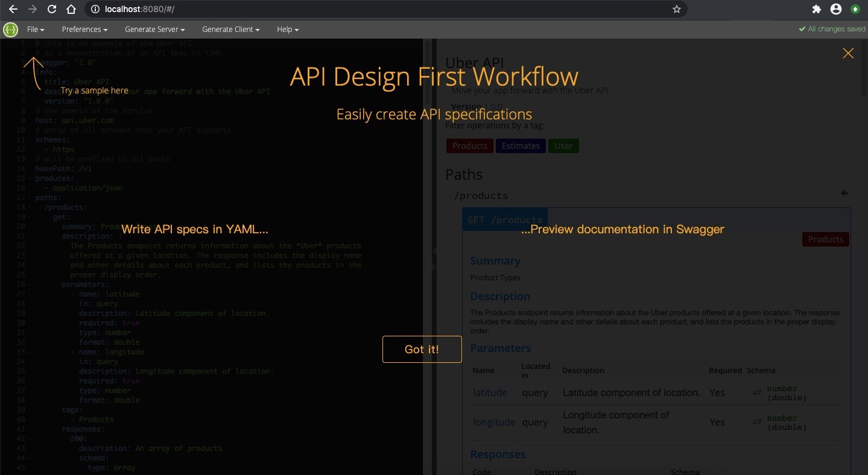Click the Try a sample here hint text
This screenshot has height=475, width=868.
[94, 90]
